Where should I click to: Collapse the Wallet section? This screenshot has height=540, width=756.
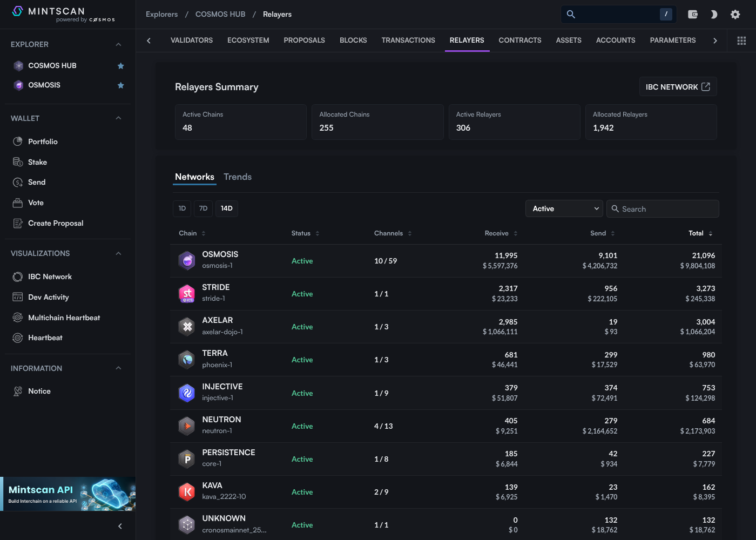(x=118, y=118)
